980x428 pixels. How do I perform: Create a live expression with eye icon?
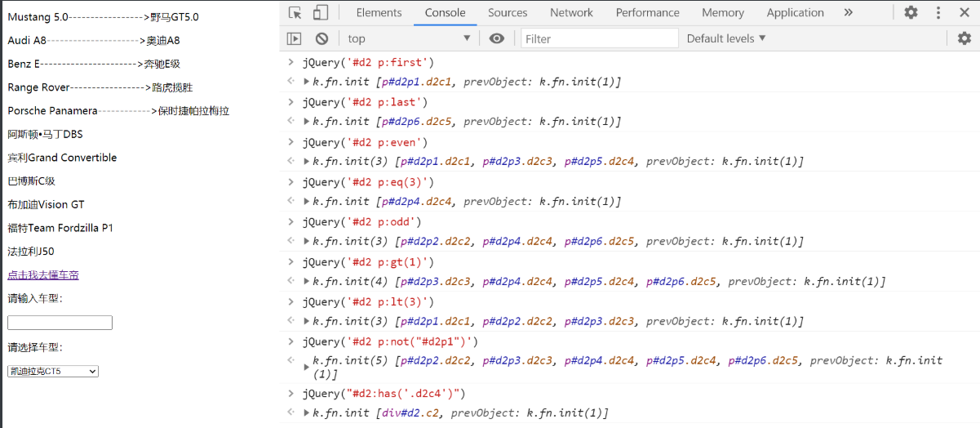coord(496,38)
